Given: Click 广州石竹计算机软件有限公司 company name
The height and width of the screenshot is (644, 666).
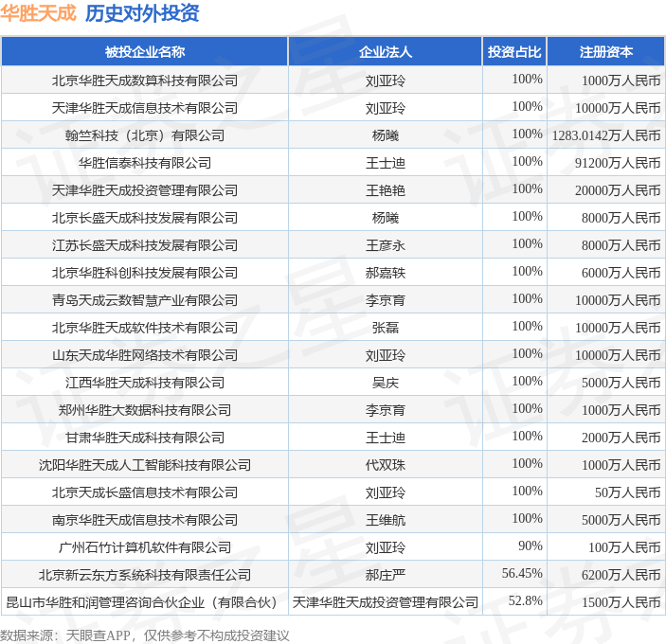Looking at the screenshot, I should (145, 547).
